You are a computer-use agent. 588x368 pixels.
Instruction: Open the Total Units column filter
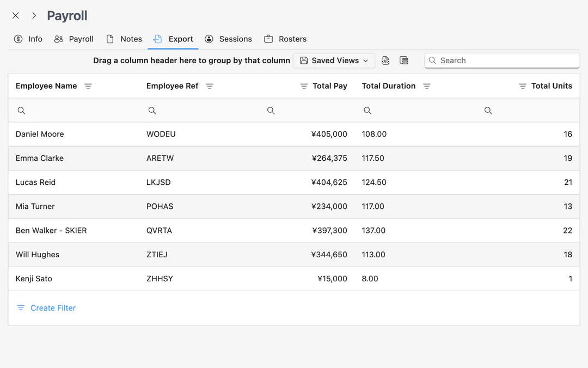point(523,86)
